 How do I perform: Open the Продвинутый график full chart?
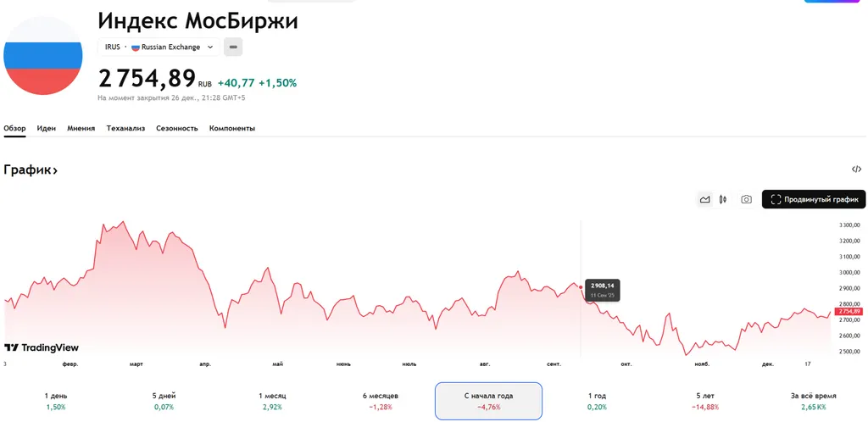pos(814,200)
